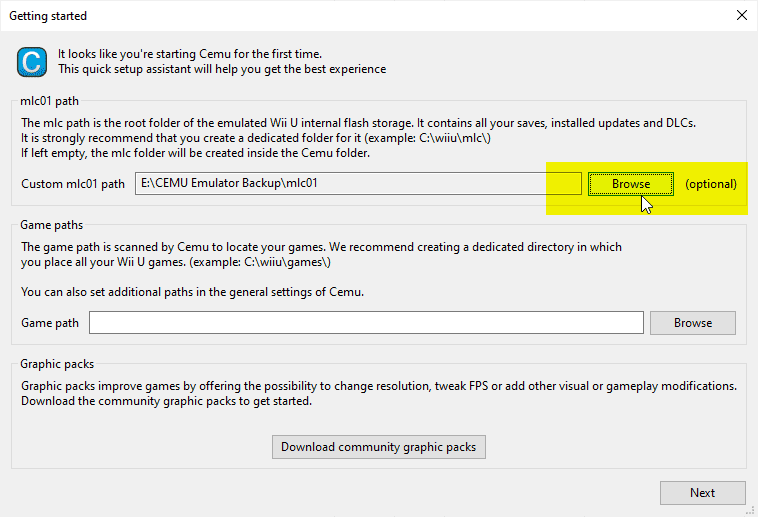Close the Getting started dialog
This screenshot has height=517, width=758.
[741, 16]
